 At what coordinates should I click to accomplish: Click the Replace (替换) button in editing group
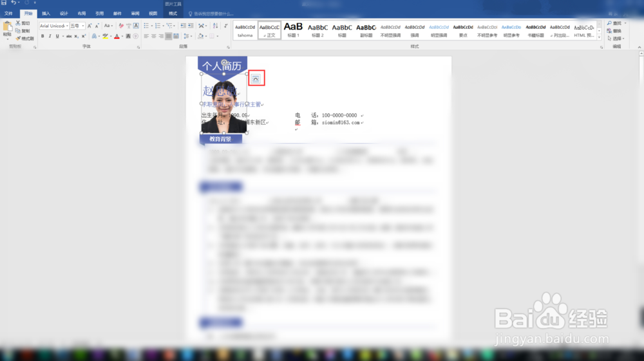(614, 31)
